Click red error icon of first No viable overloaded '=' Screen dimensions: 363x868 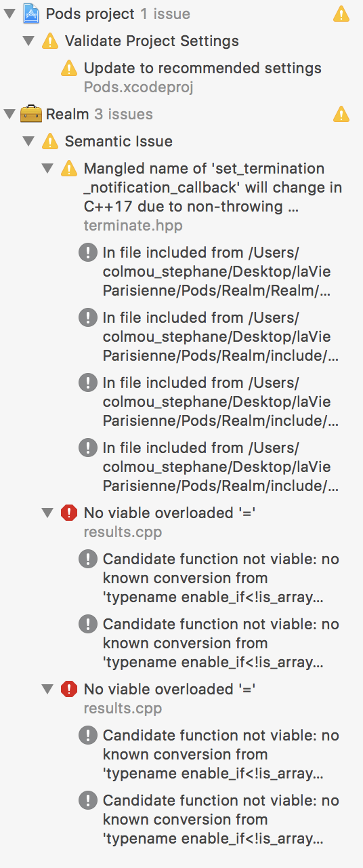click(x=69, y=513)
